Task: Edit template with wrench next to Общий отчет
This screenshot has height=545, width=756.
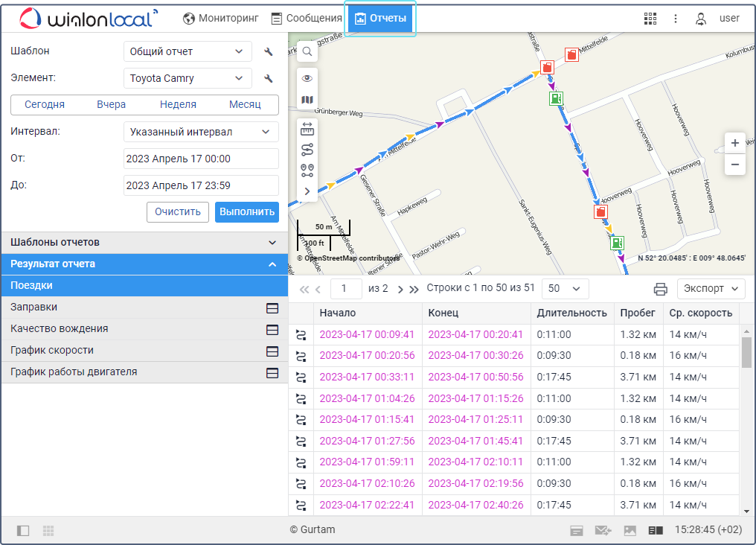Action: tap(269, 52)
